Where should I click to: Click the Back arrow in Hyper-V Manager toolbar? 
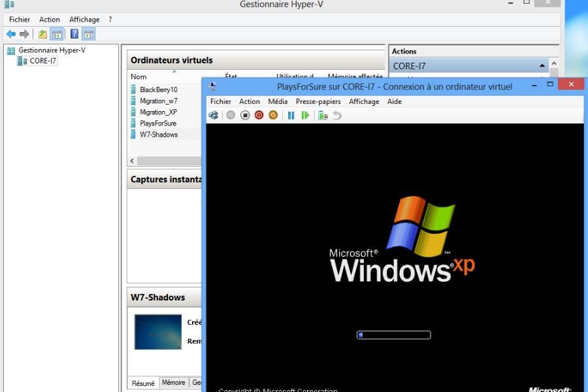tap(10, 34)
